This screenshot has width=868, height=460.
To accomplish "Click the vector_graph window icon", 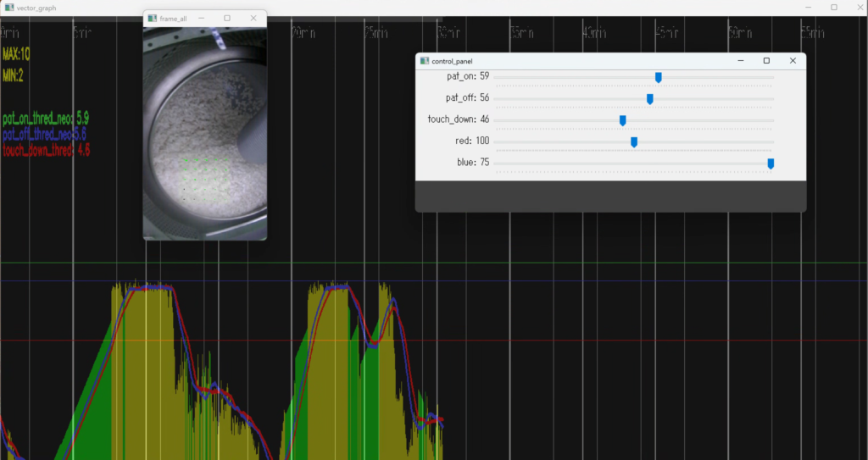I will (8, 7).
